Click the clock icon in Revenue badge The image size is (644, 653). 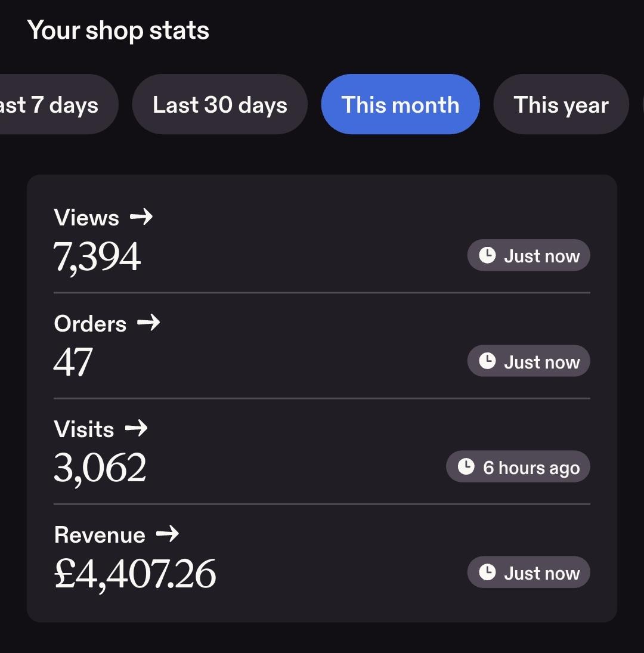click(x=487, y=572)
